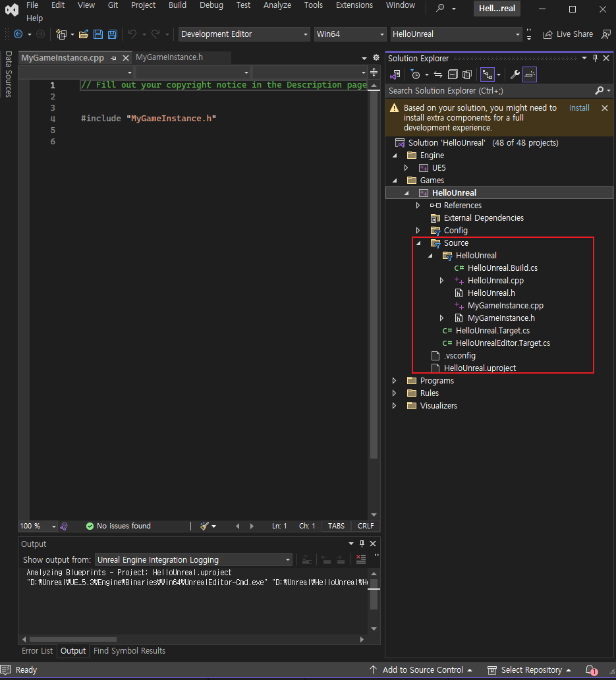Switch to the Error List tab
Screen dimensions: 616x680
[x=38, y=651]
